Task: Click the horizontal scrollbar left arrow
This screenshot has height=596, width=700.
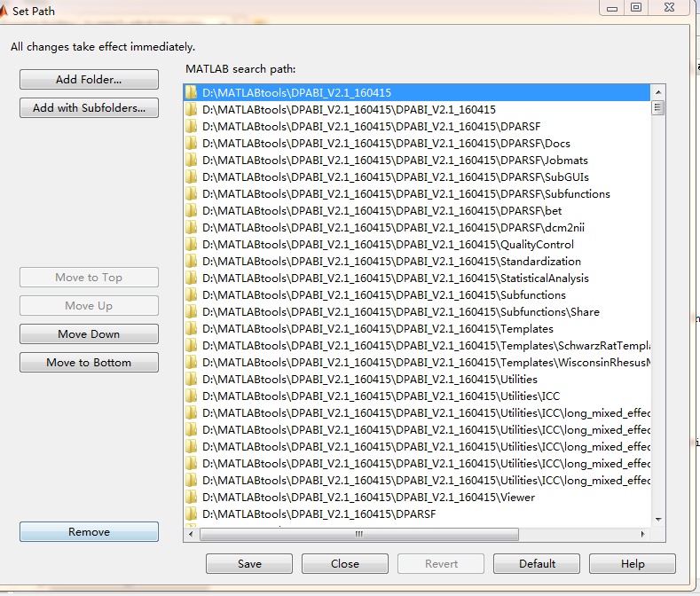Action: tap(191, 534)
